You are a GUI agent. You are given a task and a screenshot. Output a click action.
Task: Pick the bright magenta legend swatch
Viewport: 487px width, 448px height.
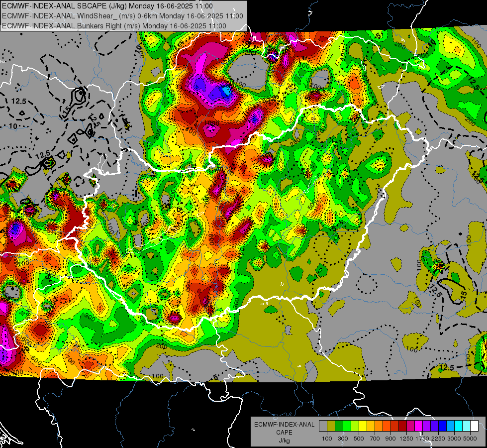click(419, 426)
